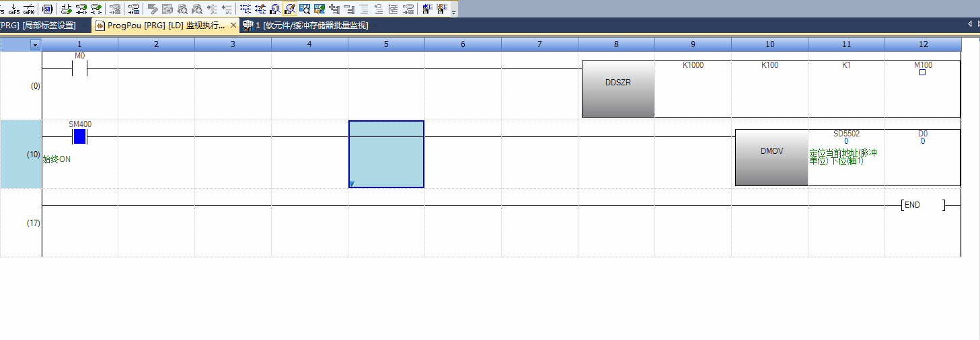Click the batch monitor tab icon
Screen dimensions: 980x340
tap(248, 26)
